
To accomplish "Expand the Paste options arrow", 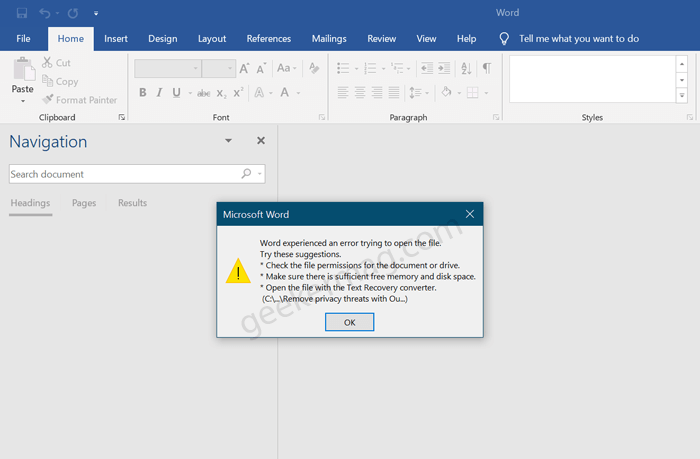I will click(23, 101).
